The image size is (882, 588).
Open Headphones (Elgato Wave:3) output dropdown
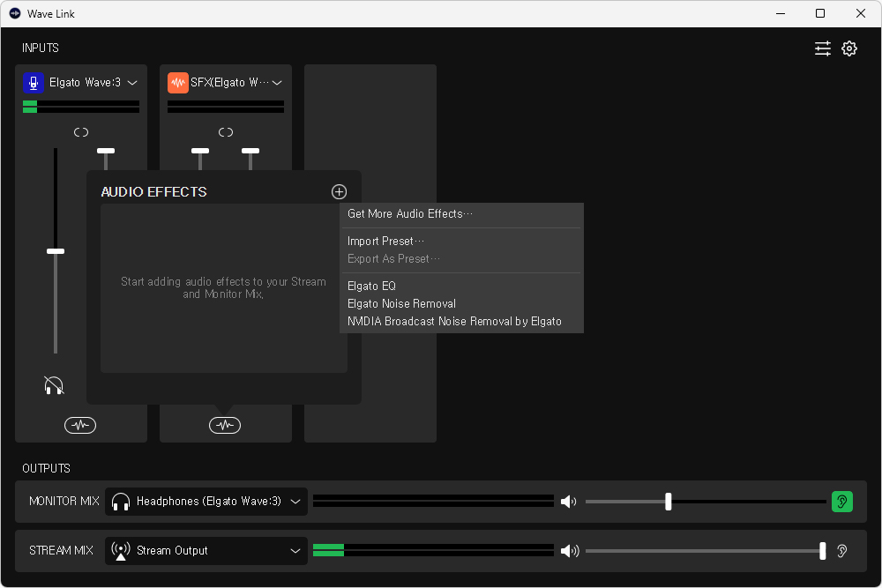206,502
